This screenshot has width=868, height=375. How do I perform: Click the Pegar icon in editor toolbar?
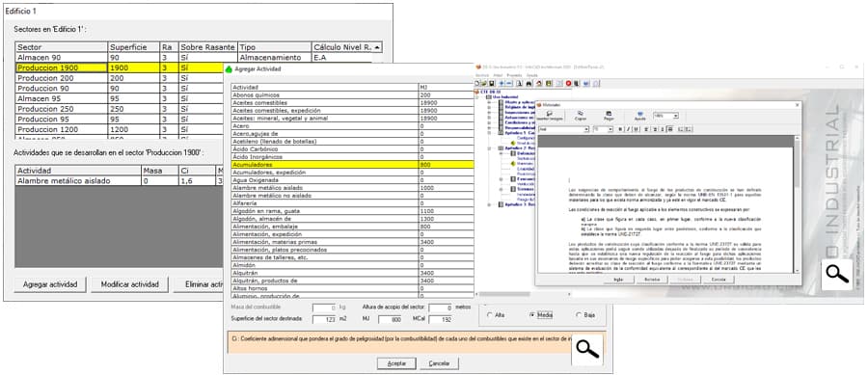click(609, 116)
